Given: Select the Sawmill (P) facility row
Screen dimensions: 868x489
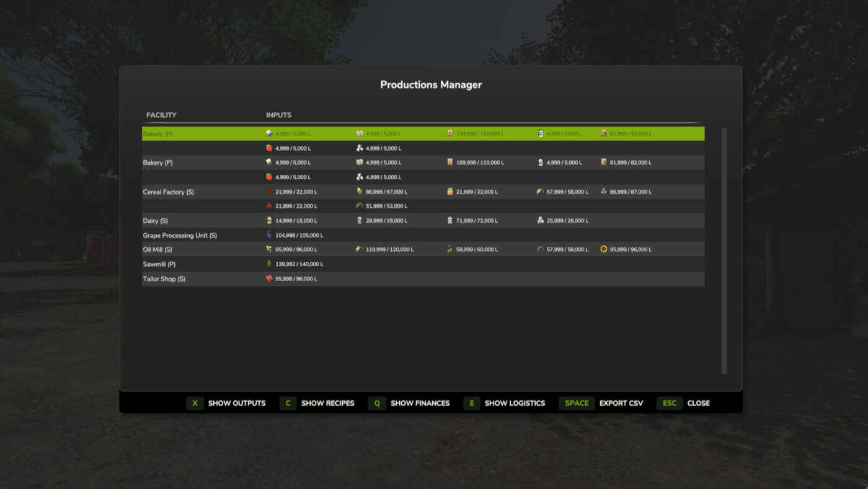Looking at the screenshot, I should (x=159, y=264).
